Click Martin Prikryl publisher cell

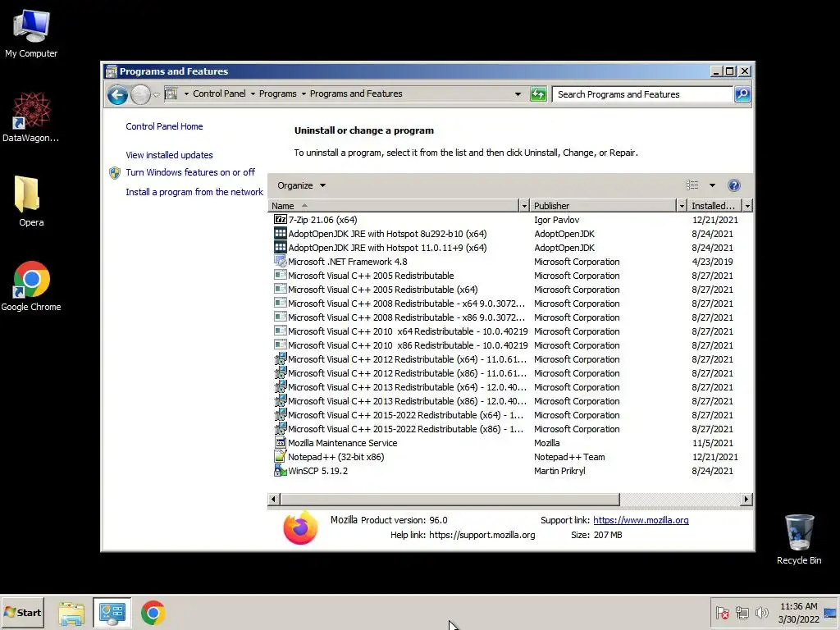[559, 471]
